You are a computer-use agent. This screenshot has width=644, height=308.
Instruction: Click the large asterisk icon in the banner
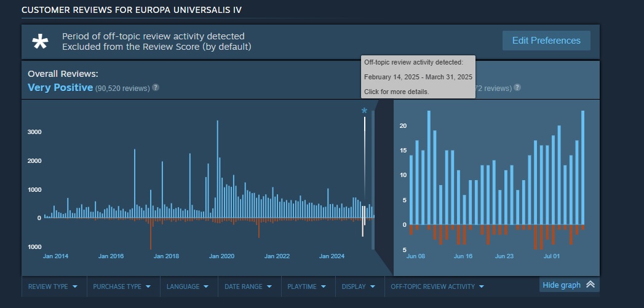point(40,42)
